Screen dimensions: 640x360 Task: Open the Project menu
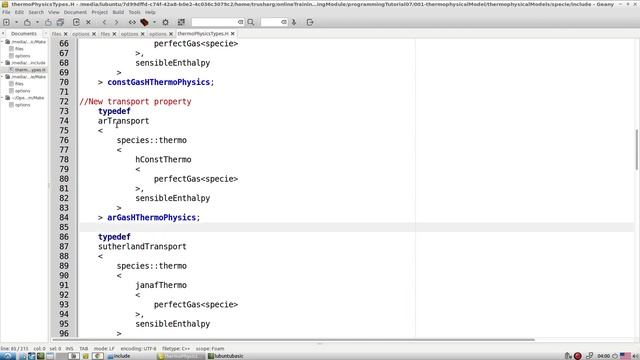(100, 12)
